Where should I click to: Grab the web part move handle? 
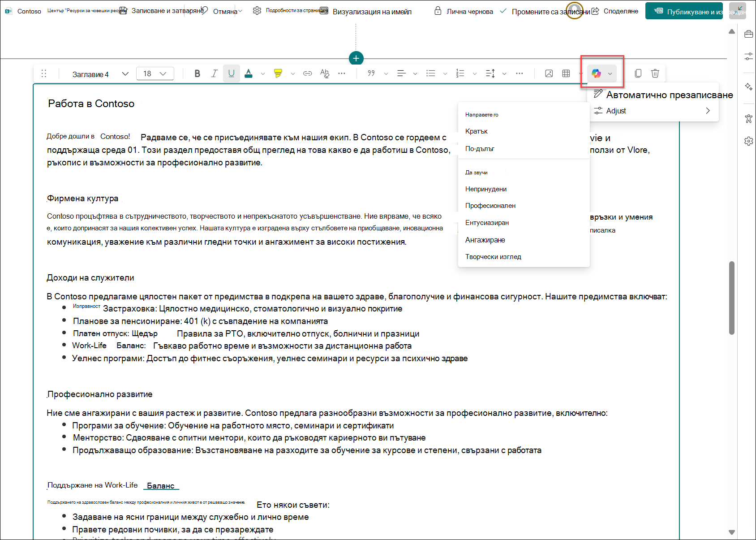[44, 73]
